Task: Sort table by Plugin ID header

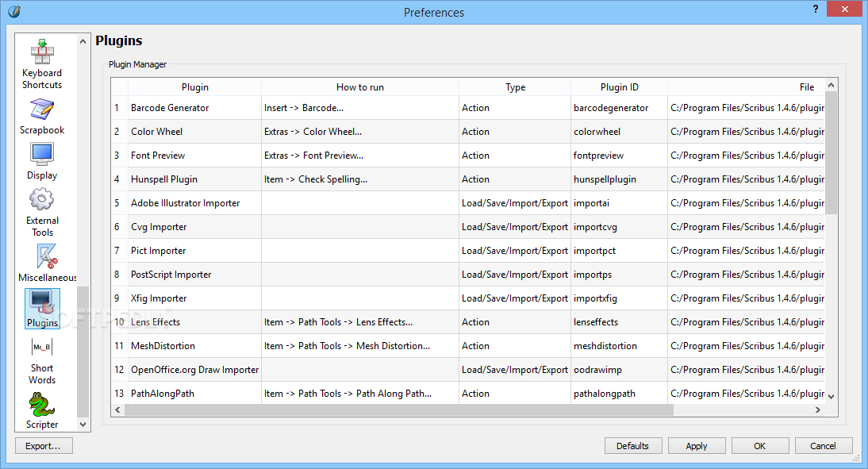Action: click(619, 87)
